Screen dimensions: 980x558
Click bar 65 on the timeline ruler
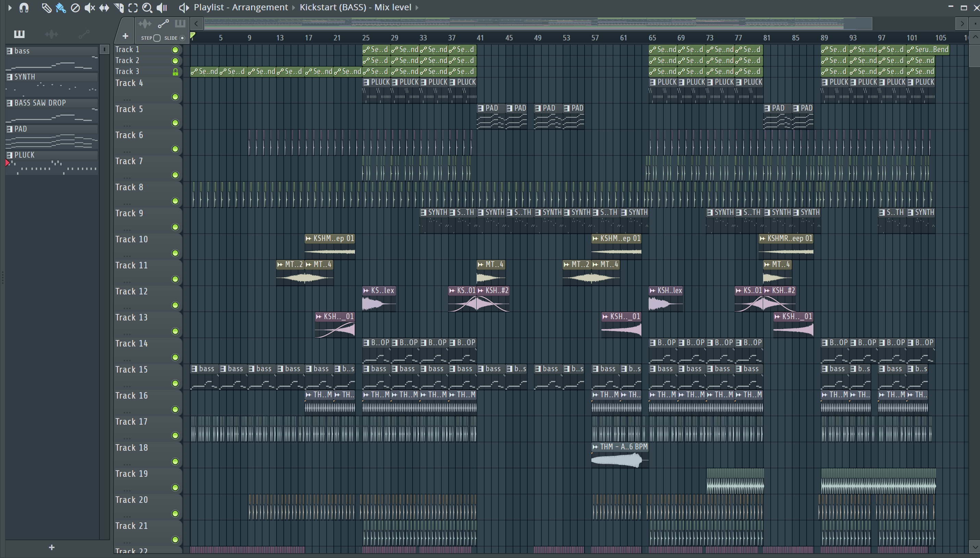(x=652, y=38)
